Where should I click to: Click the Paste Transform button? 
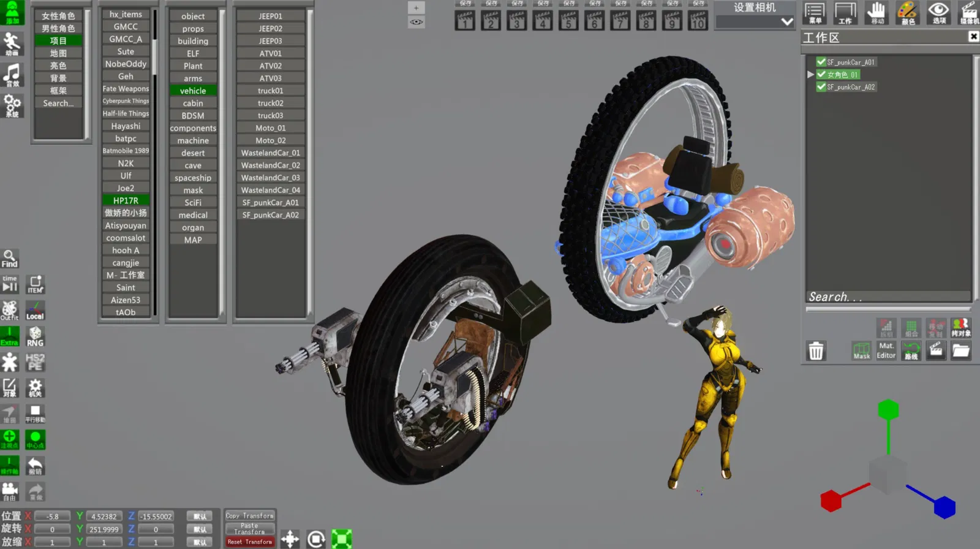coord(250,529)
